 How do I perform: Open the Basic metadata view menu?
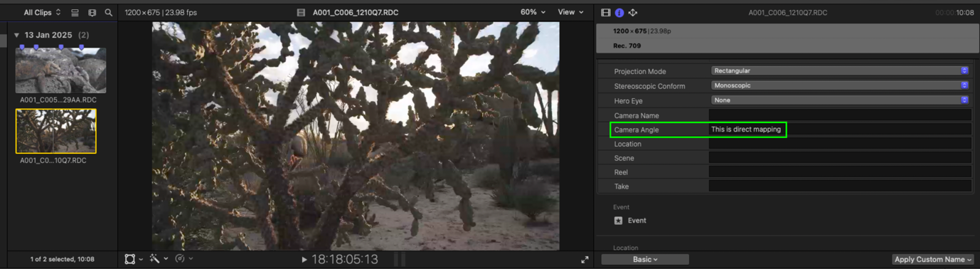coord(645,260)
